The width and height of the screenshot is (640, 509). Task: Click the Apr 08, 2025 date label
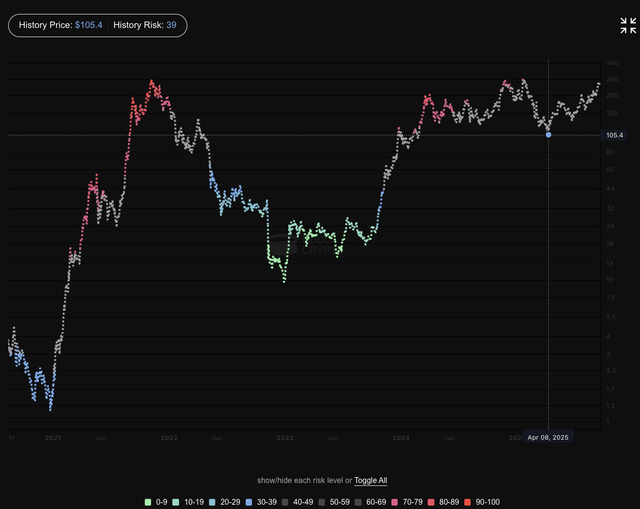tap(548, 438)
